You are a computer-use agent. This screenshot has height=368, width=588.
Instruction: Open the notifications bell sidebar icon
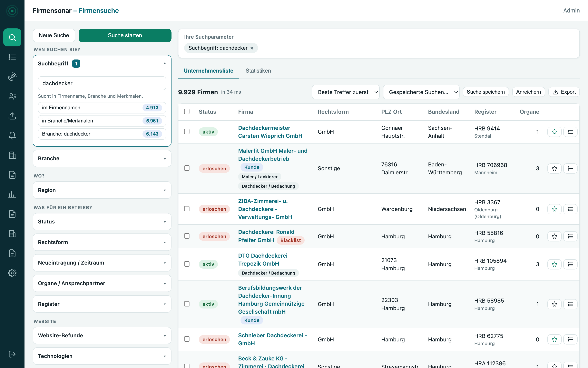[x=12, y=136]
